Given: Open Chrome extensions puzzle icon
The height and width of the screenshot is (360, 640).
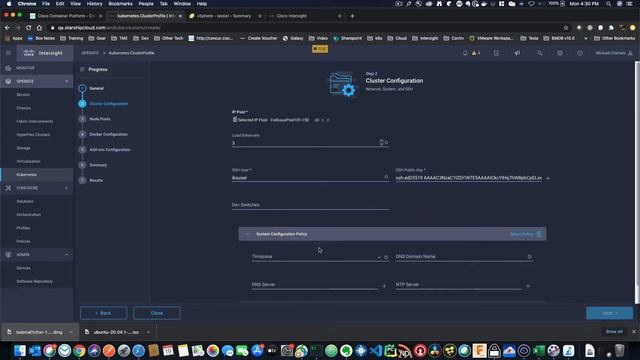Looking at the screenshot, I should pos(611,28).
